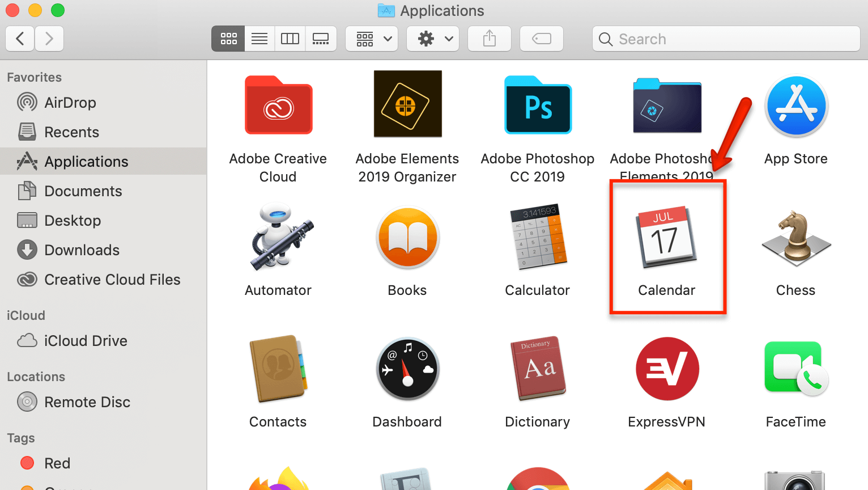Switch to column view
This screenshot has width=868, height=490.
290,39
